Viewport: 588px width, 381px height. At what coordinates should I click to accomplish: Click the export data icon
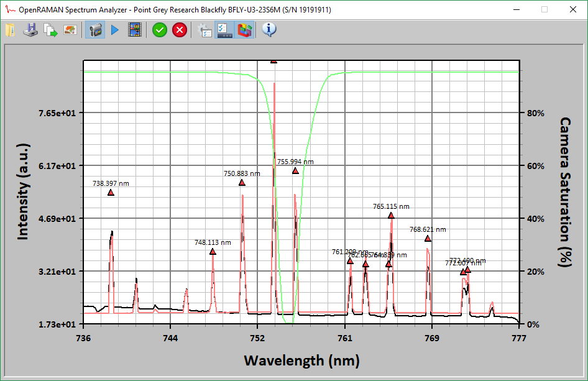[50, 30]
